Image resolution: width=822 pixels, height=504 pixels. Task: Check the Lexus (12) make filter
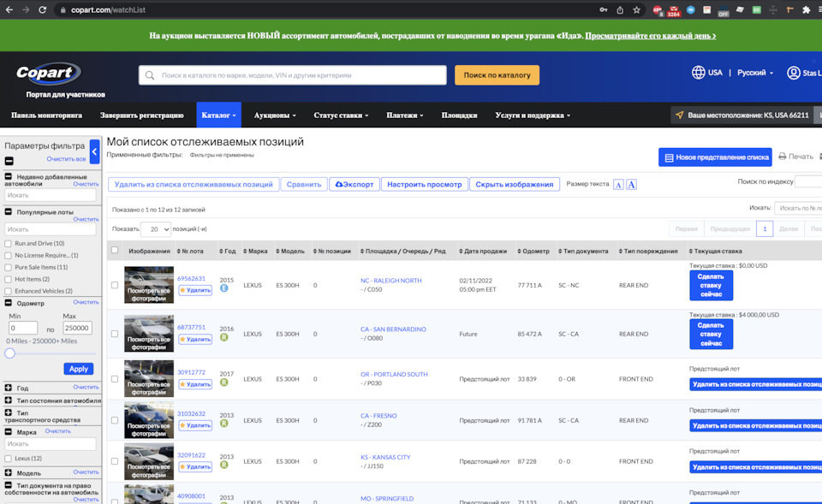(8, 459)
